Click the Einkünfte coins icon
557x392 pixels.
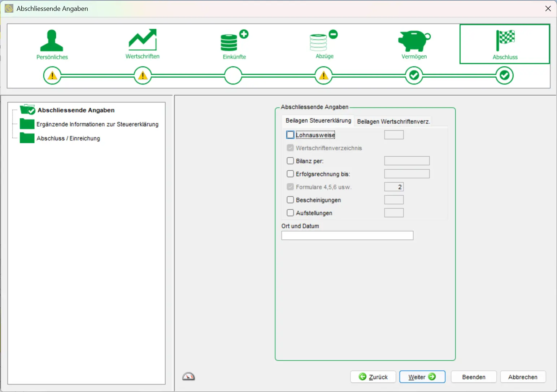pyautogui.click(x=233, y=42)
